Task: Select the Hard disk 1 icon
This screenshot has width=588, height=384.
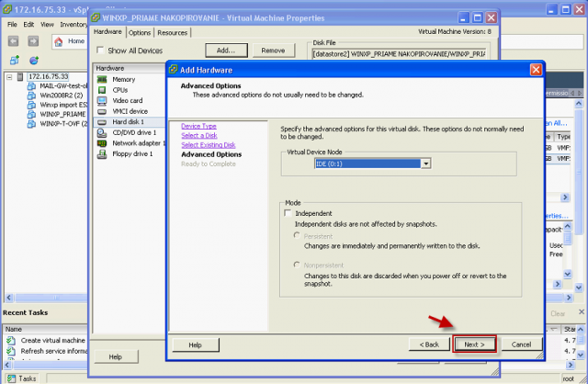Action: click(102, 122)
